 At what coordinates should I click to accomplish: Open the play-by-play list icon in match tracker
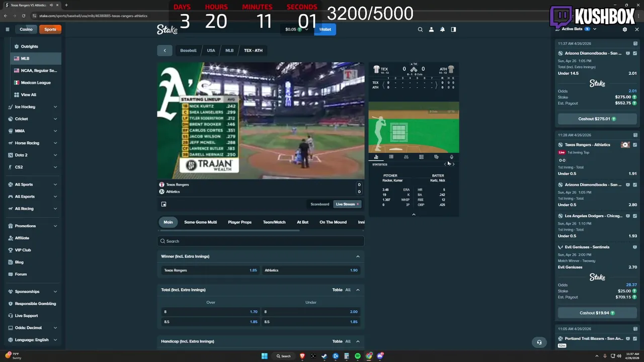391,157
